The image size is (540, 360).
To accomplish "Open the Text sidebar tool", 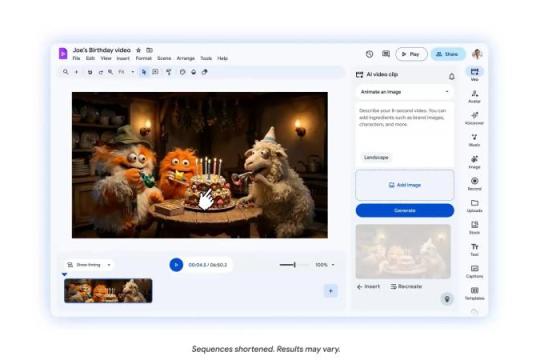I will click(x=475, y=249).
